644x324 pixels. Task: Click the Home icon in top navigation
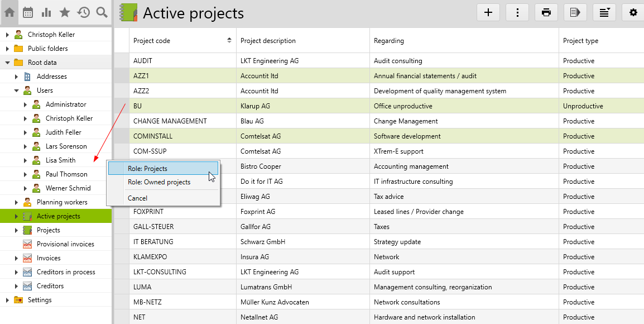point(9,12)
